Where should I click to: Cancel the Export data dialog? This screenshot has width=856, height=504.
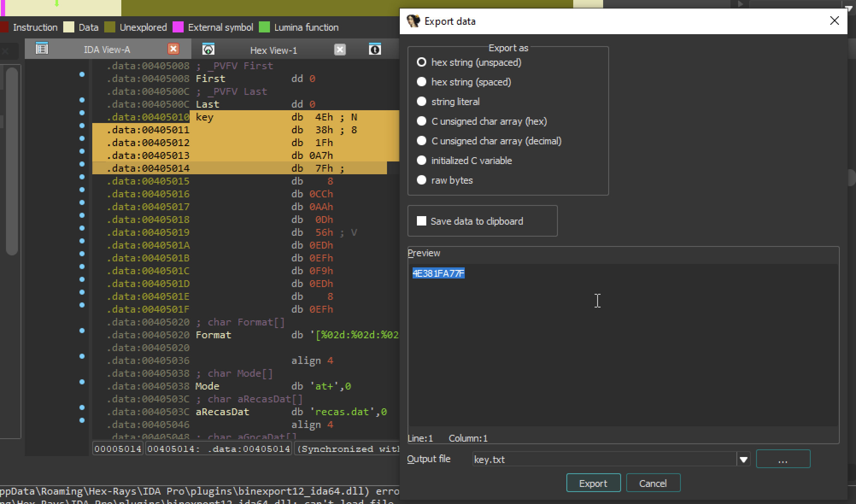653,483
